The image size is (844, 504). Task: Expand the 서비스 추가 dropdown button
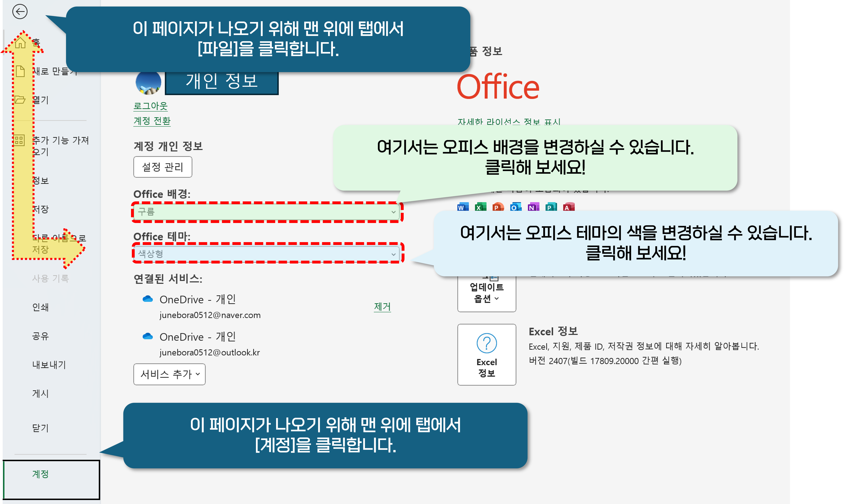click(x=169, y=374)
